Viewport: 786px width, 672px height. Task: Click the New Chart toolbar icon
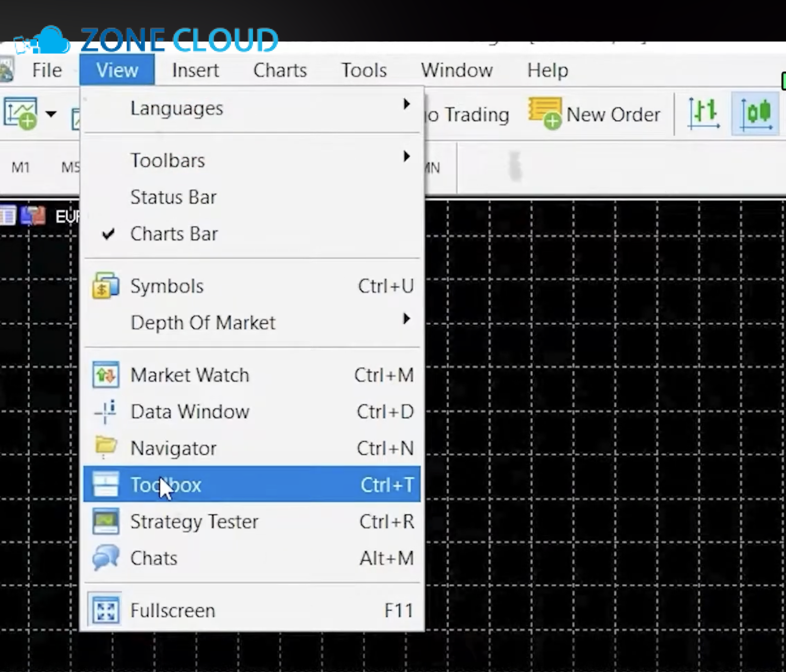tap(20, 113)
